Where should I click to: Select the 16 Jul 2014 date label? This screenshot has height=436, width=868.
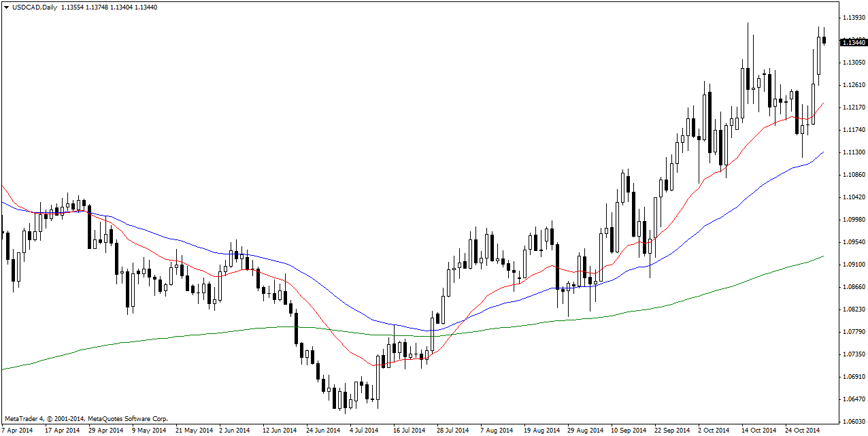409,430
